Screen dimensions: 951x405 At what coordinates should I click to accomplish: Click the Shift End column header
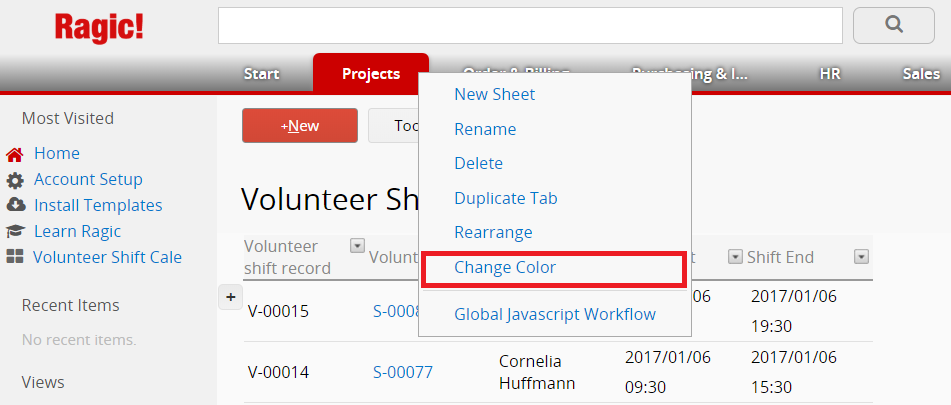pos(781,257)
